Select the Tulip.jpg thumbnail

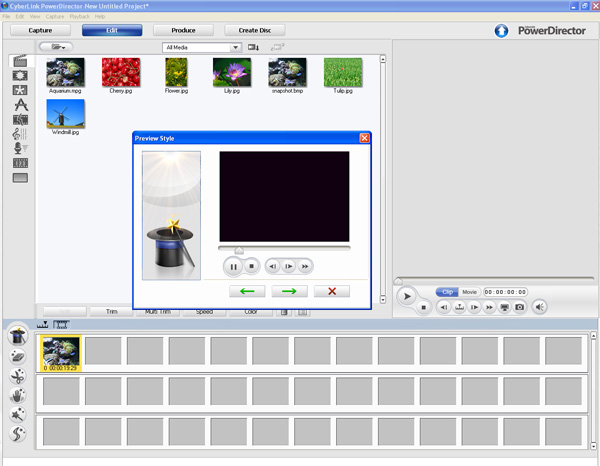(343, 72)
